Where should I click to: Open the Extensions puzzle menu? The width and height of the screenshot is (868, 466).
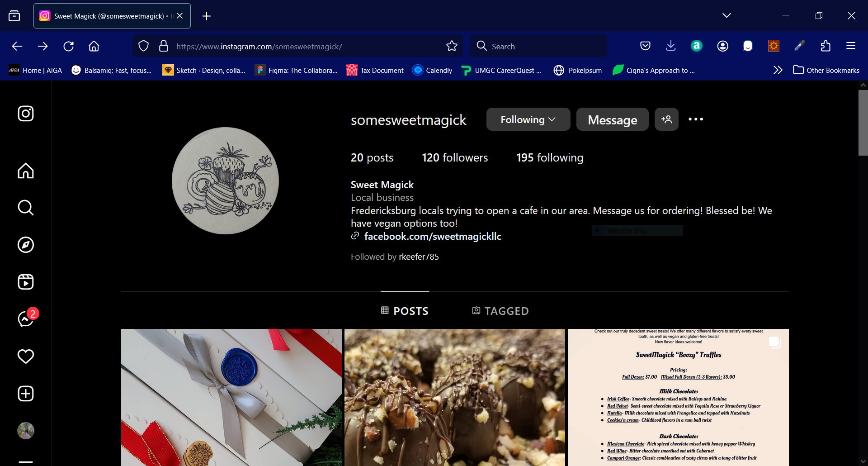pos(826,46)
